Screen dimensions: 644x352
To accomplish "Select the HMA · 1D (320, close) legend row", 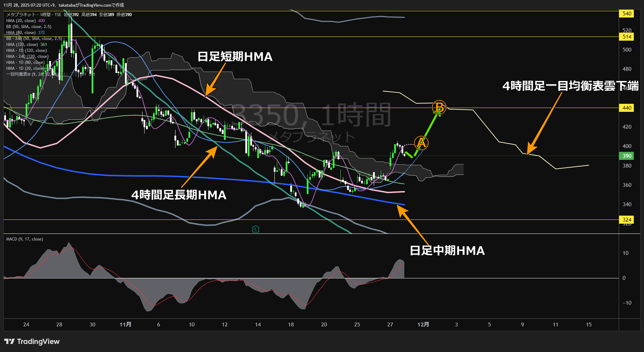I will [x=26, y=50].
